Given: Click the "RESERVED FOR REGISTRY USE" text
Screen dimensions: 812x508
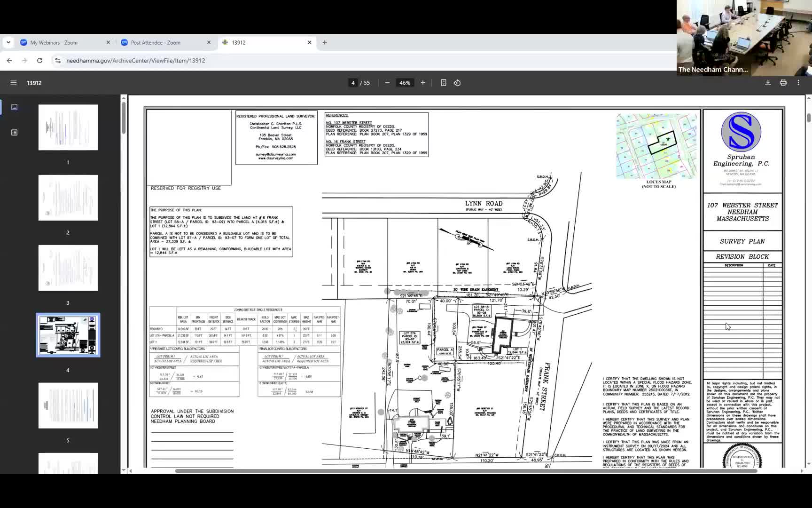Looking at the screenshot, I should point(186,188).
